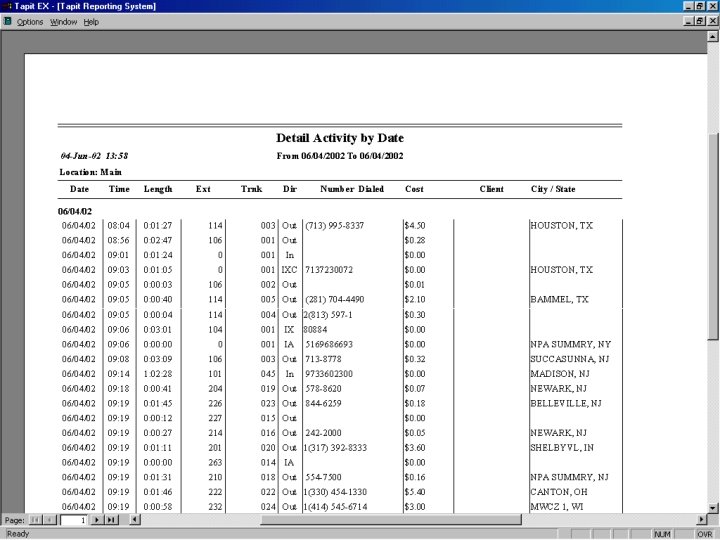
Task: Click the Length column header
Action: click(x=158, y=189)
